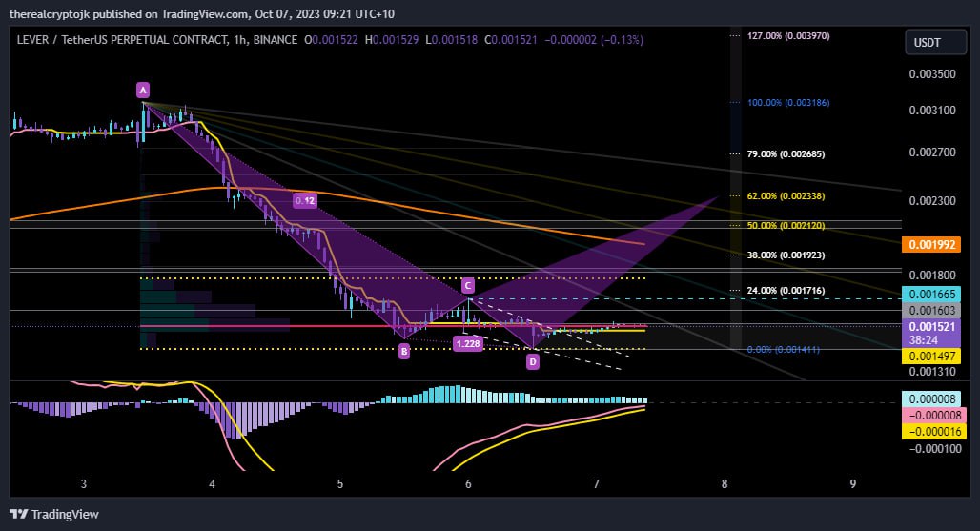Click the 50.00% (0.002120) Fibonacci label
The image size is (980, 531).
(x=786, y=226)
